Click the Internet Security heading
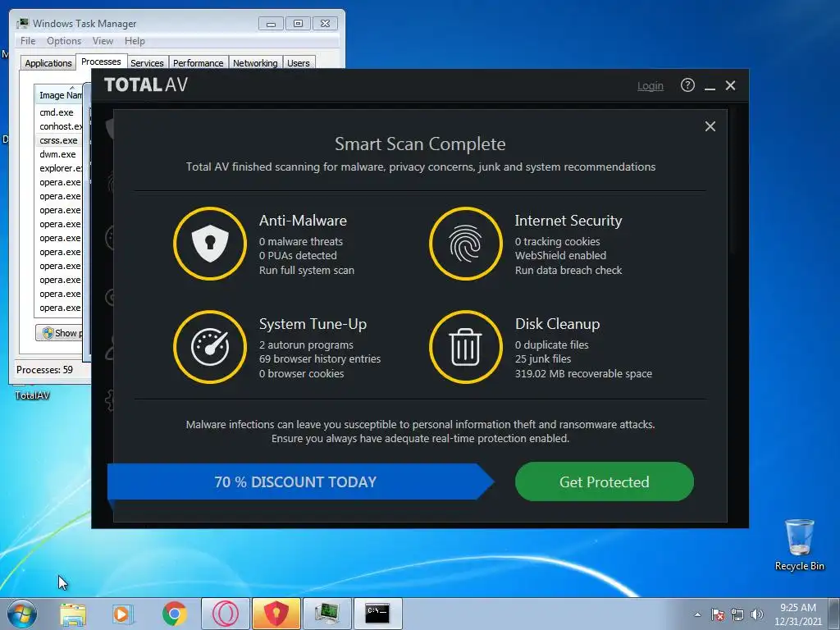Screen dimensions: 840x630 click(x=568, y=220)
